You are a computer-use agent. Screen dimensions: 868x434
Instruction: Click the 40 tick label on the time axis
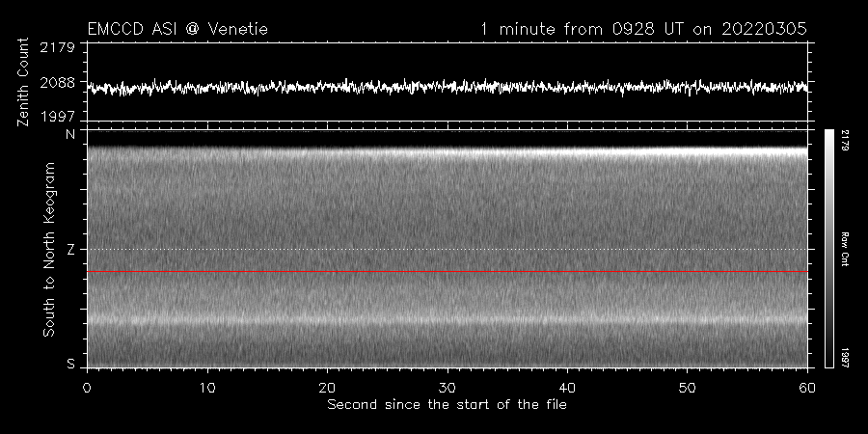pos(567,388)
